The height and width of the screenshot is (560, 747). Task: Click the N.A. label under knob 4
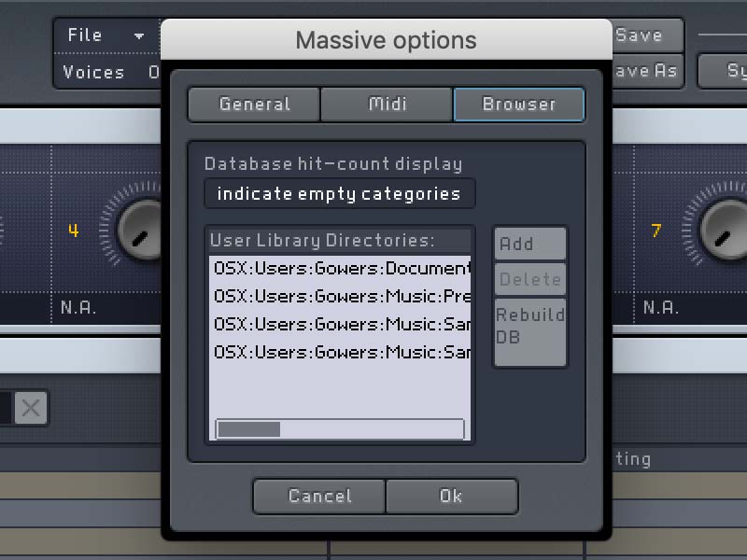[78, 308]
